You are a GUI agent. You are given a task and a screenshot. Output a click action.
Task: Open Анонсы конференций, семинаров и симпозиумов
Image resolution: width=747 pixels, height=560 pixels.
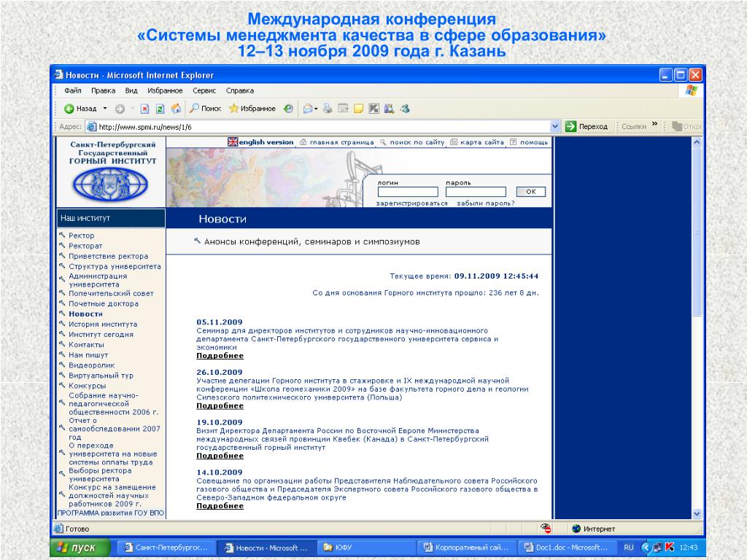(312, 242)
